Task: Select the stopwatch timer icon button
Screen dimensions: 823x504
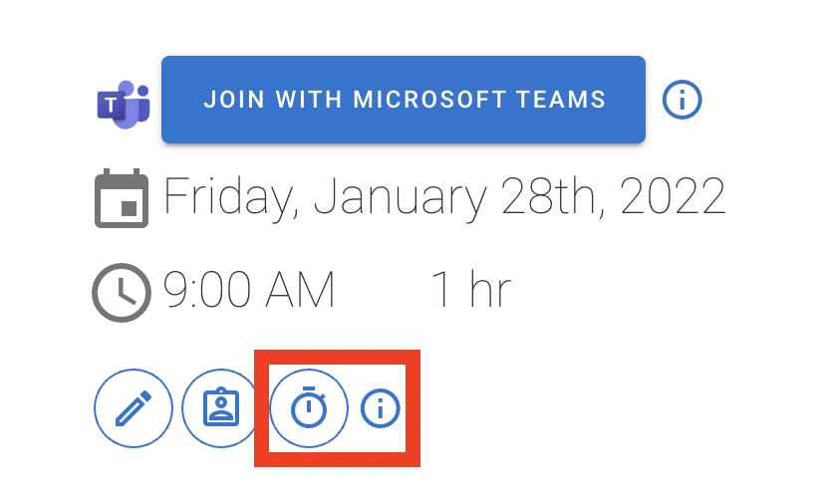Action: [x=309, y=408]
